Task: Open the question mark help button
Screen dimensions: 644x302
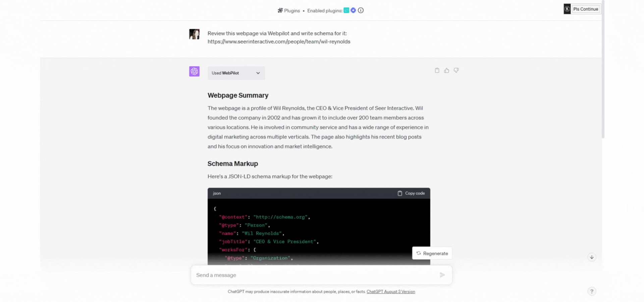Action: pyautogui.click(x=592, y=291)
